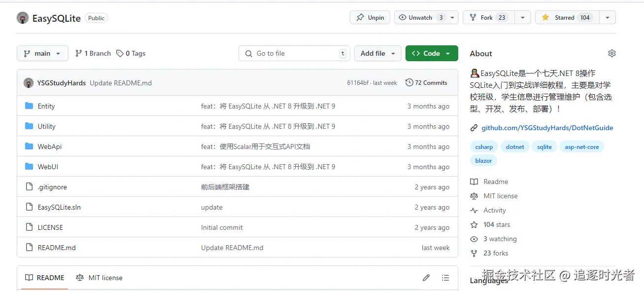The height and width of the screenshot is (291, 644).
Task: View the 0 Tags link
Action: [x=131, y=53]
